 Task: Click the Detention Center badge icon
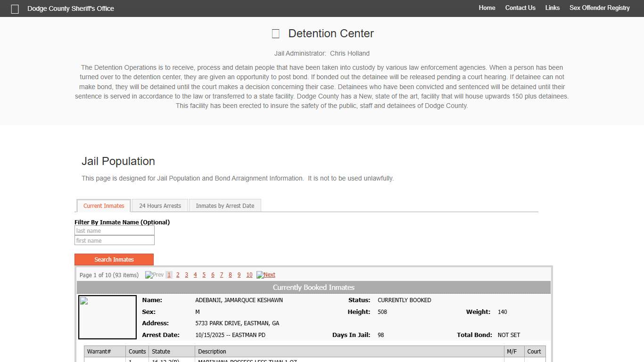[275, 33]
